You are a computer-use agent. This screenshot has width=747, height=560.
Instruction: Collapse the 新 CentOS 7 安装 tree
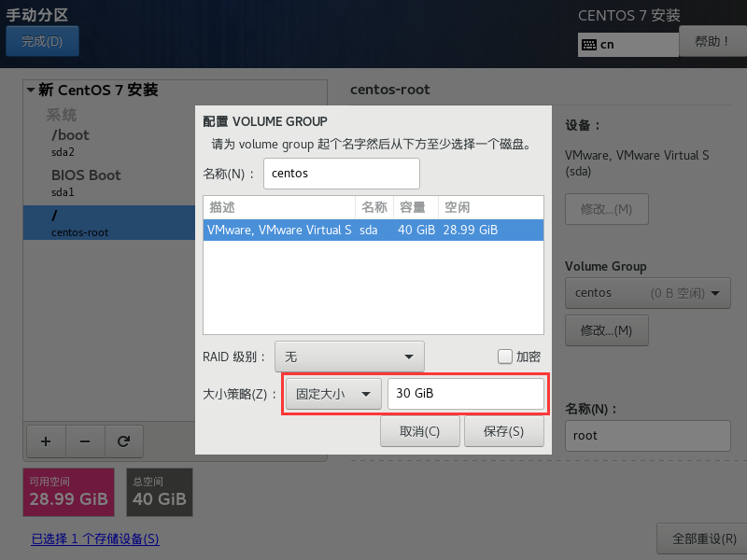point(31,91)
